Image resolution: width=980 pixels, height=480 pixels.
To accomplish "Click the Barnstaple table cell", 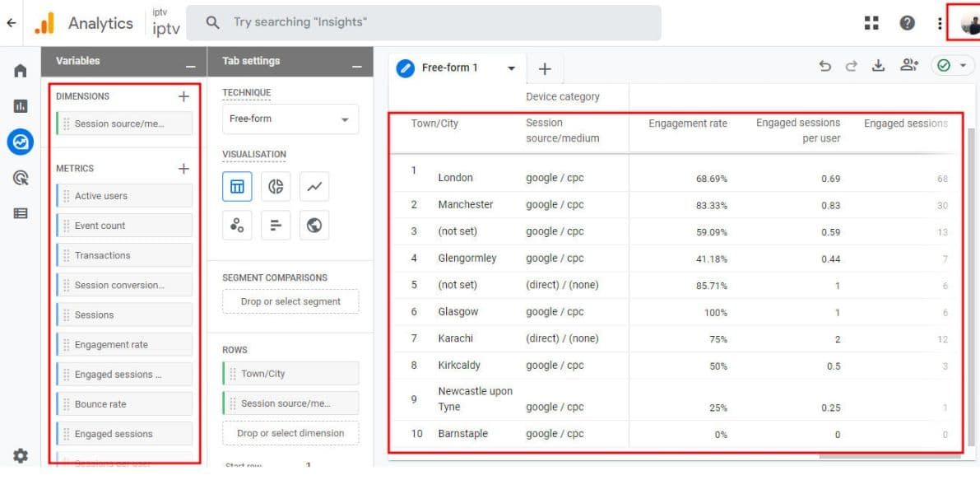I will (x=463, y=434).
